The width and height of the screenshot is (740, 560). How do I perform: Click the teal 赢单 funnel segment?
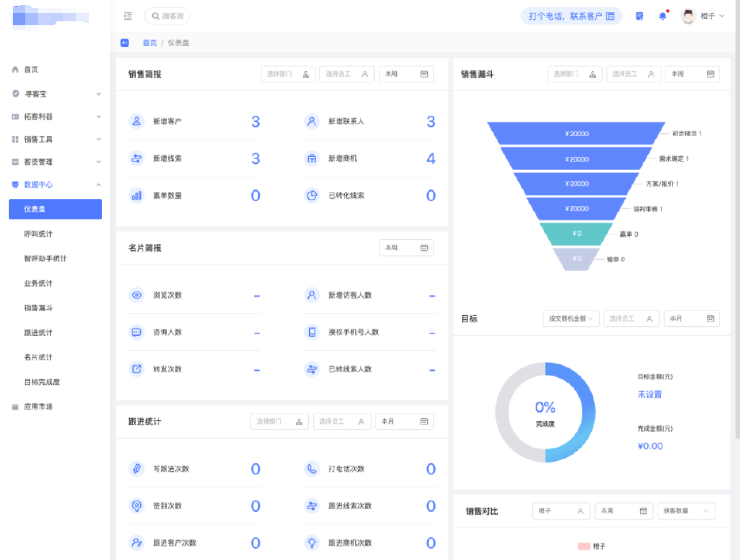[x=576, y=234]
